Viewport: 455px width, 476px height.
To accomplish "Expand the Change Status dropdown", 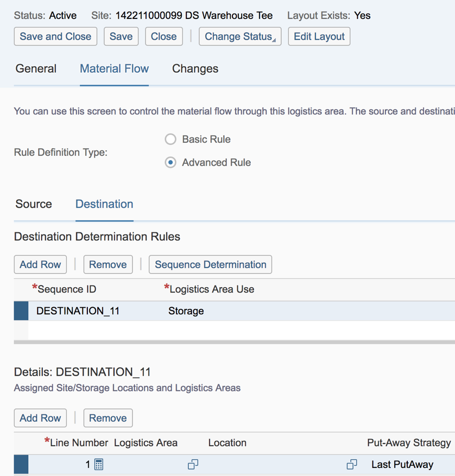I will tap(240, 37).
